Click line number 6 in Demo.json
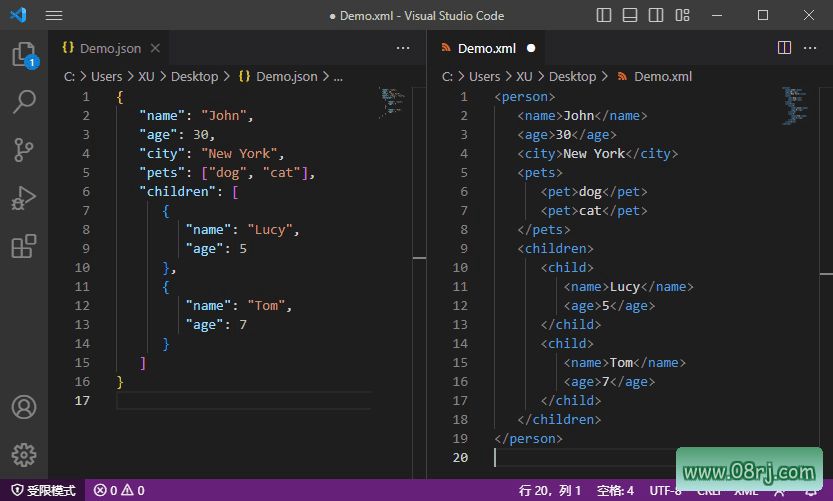 (86, 191)
